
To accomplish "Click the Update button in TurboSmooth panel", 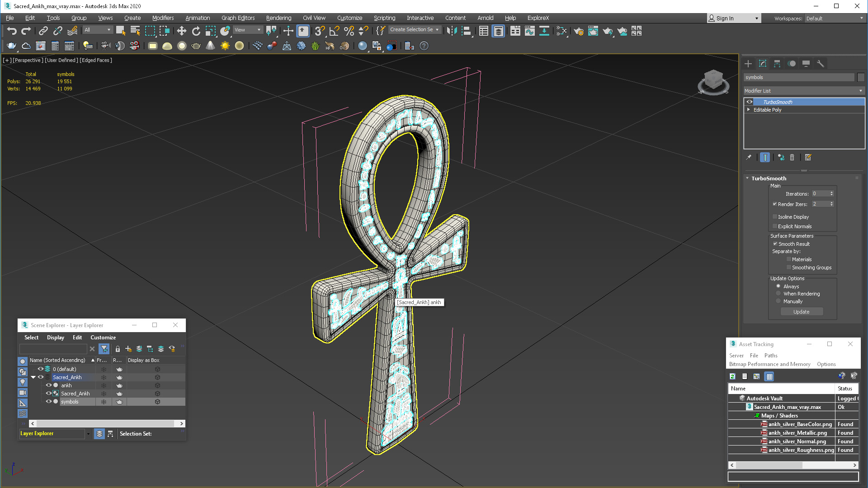I will (x=801, y=312).
